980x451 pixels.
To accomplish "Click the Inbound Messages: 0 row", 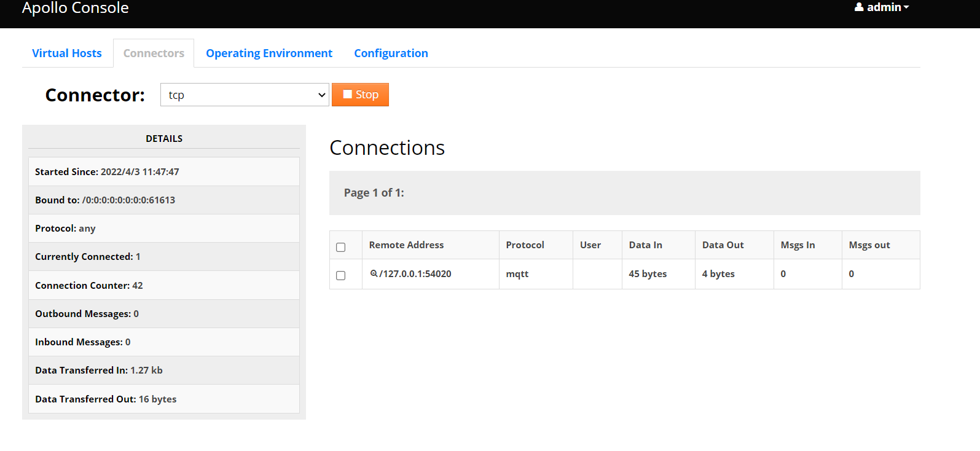I will point(164,342).
